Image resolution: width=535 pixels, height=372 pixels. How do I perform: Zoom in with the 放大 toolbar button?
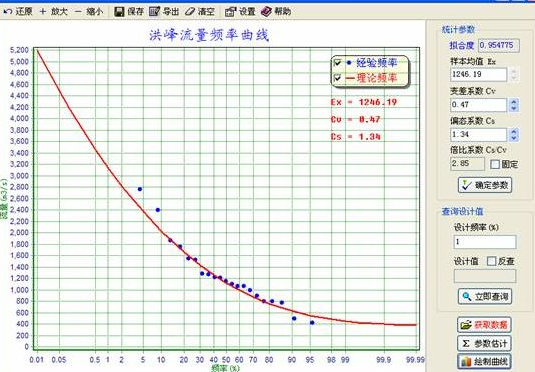(x=54, y=12)
